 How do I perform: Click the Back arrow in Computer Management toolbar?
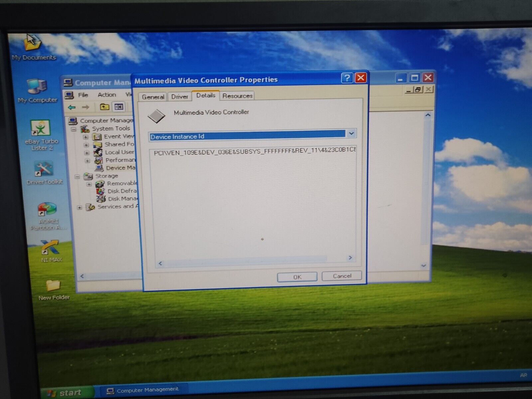tap(71, 107)
